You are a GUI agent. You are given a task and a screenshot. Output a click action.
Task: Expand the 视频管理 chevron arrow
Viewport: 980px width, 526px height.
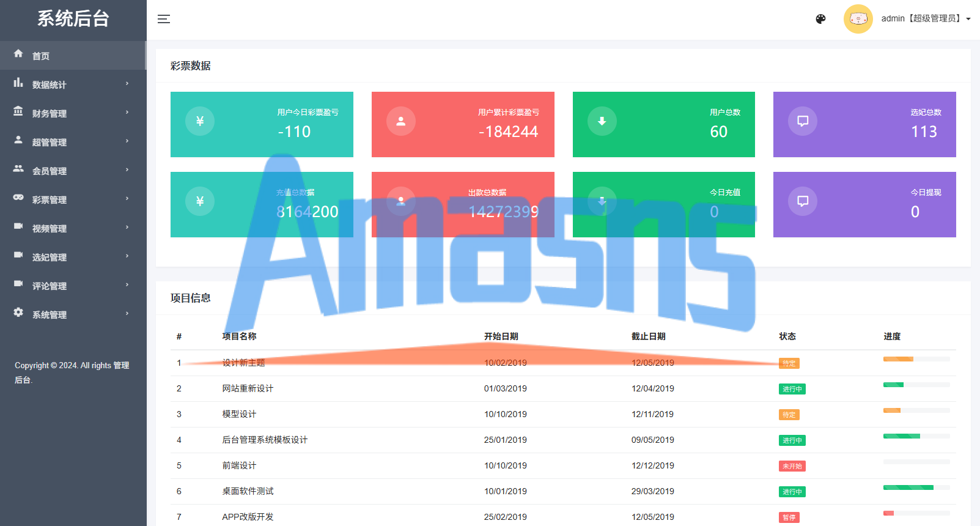tap(127, 227)
